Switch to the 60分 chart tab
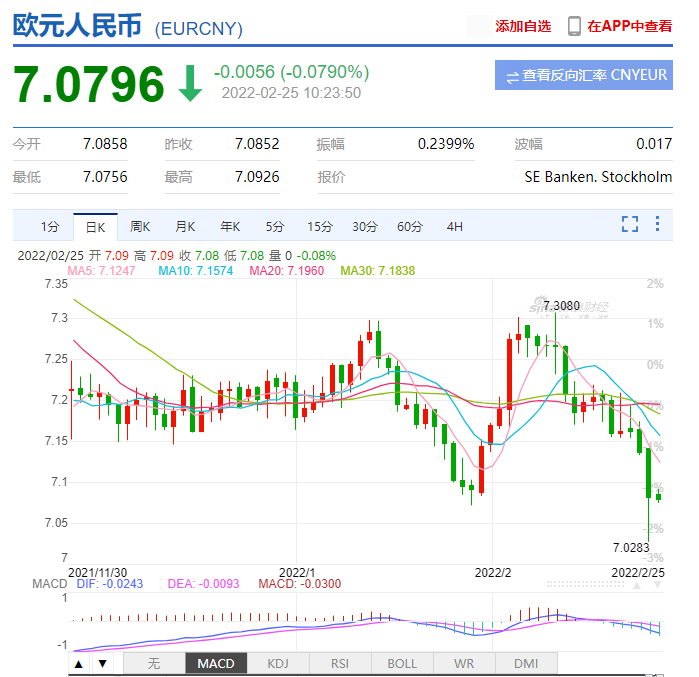This screenshot has height=677, width=699. (410, 227)
